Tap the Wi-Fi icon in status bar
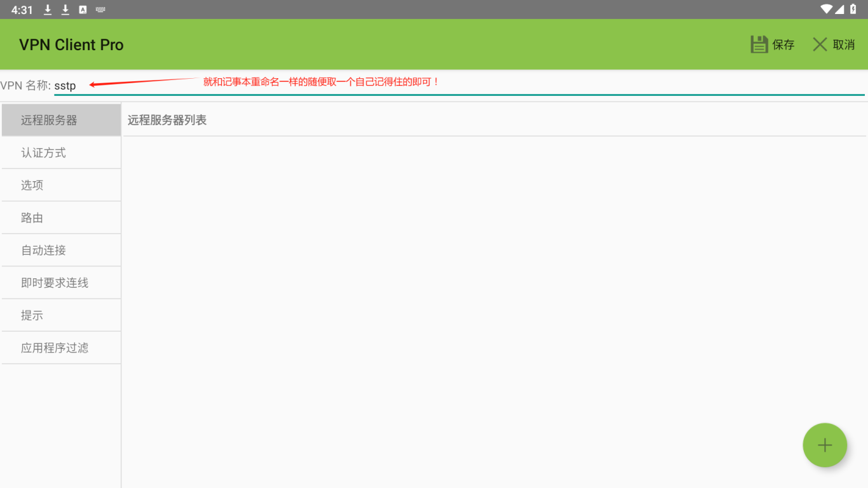This screenshot has width=868, height=488. pyautogui.click(x=826, y=9)
